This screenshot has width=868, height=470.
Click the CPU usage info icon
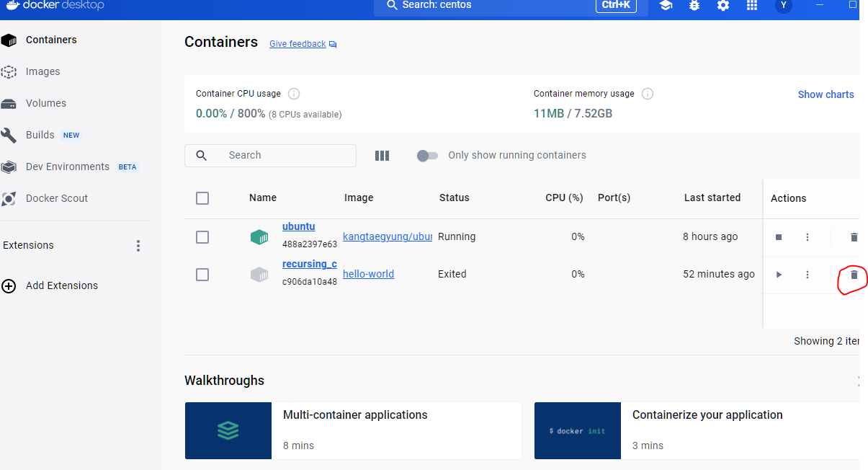click(x=294, y=94)
